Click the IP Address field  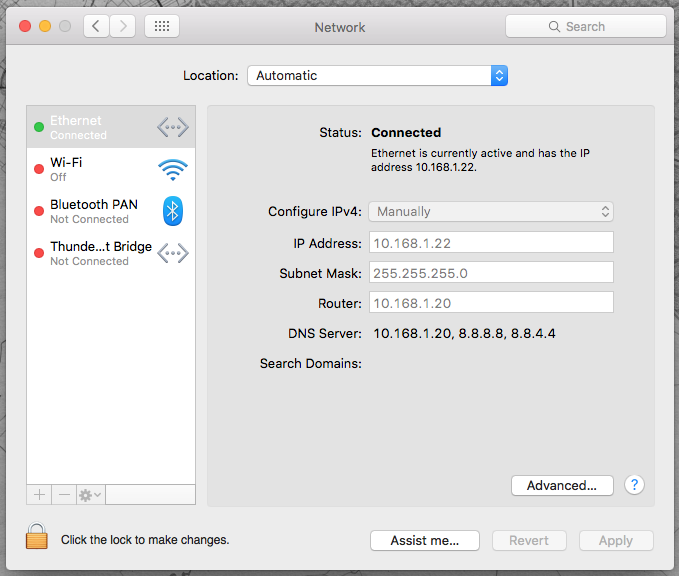[x=491, y=243]
